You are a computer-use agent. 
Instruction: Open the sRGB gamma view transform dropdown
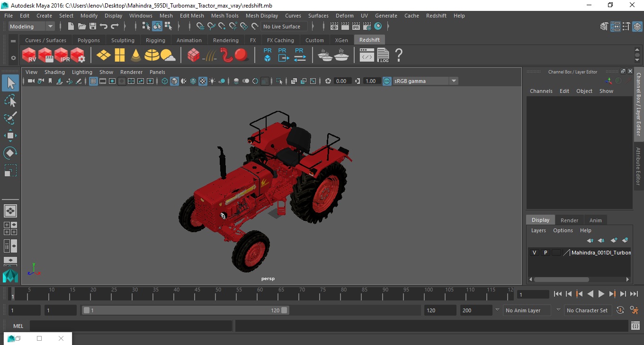click(425, 81)
